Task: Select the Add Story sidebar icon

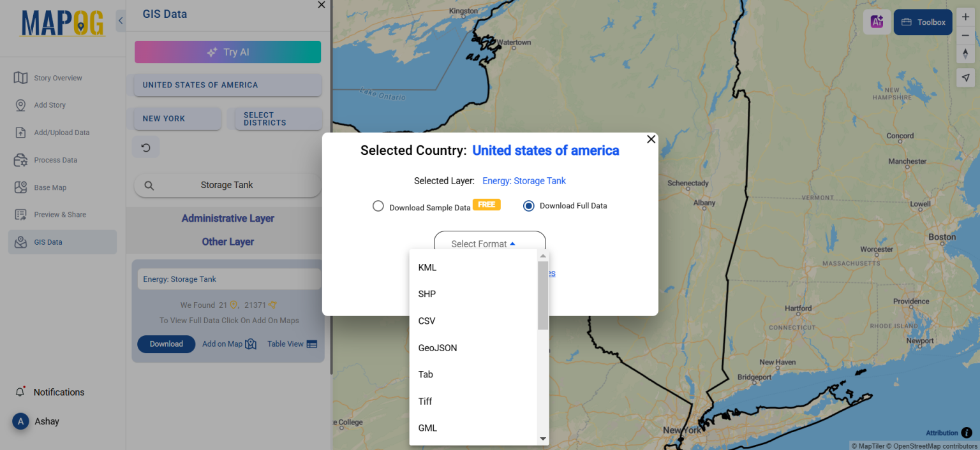Action: (x=50, y=105)
